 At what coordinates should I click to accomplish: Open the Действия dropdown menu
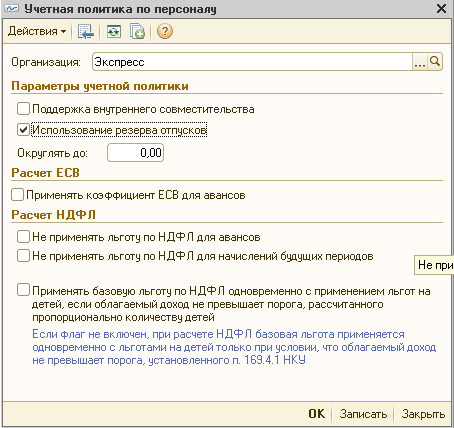[37, 31]
